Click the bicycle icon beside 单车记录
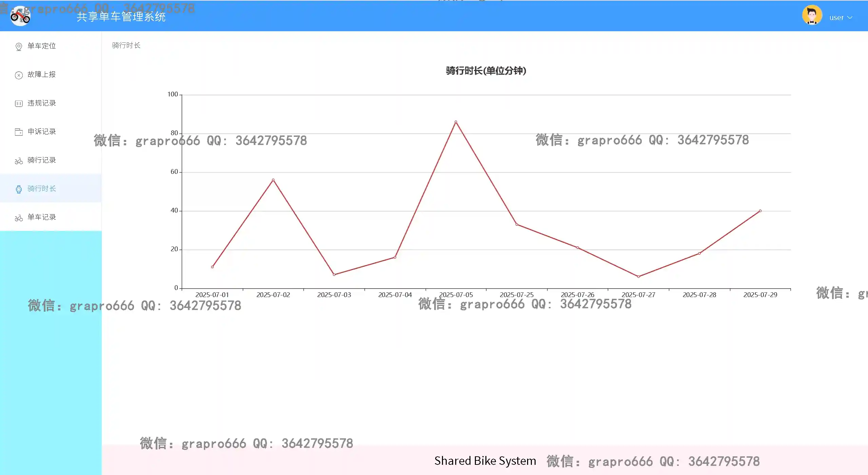Viewport: 868px width, 475px height. (x=19, y=218)
